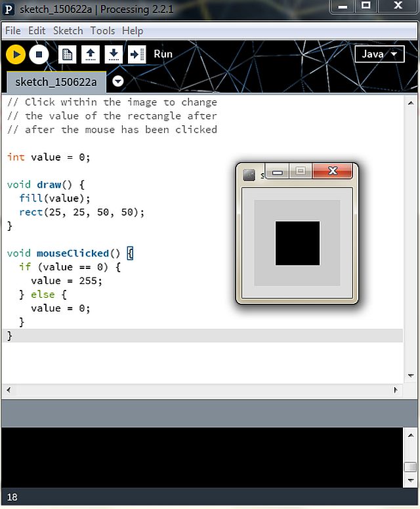Close the Processing window
Viewport: 420px width, 509px height.
(x=398, y=6)
